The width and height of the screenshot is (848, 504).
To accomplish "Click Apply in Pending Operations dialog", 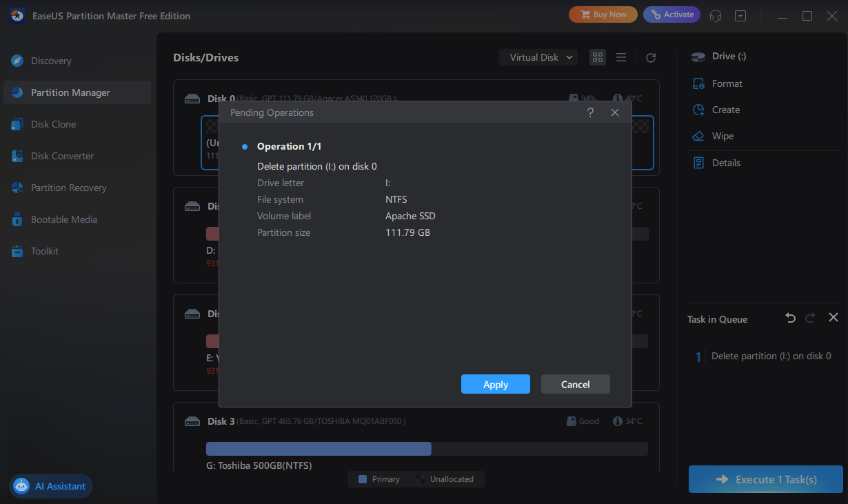I will [x=495, y=384].
